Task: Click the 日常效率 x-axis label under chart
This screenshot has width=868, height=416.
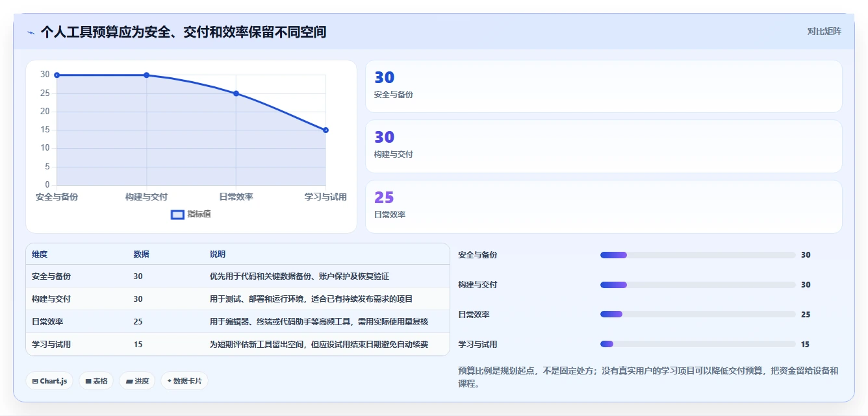Action: click(236, 197)
